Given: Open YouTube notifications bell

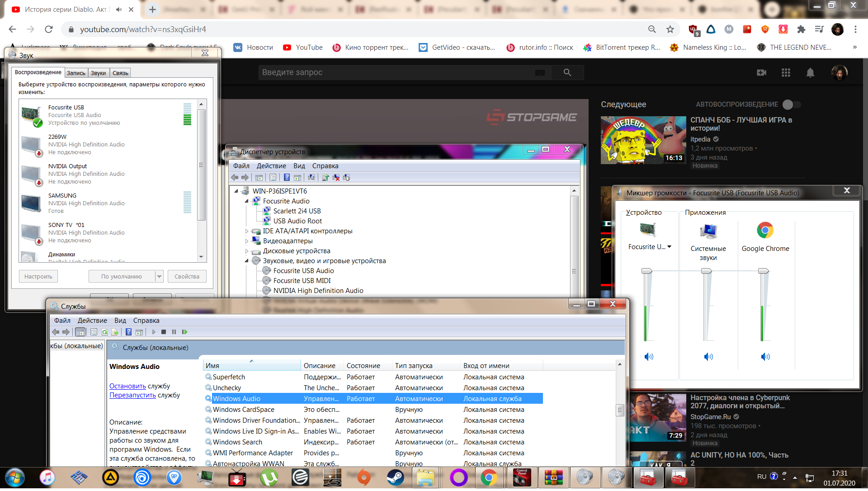Looking at the screenshot, I should pyautogui.click(x=810, y=72).
